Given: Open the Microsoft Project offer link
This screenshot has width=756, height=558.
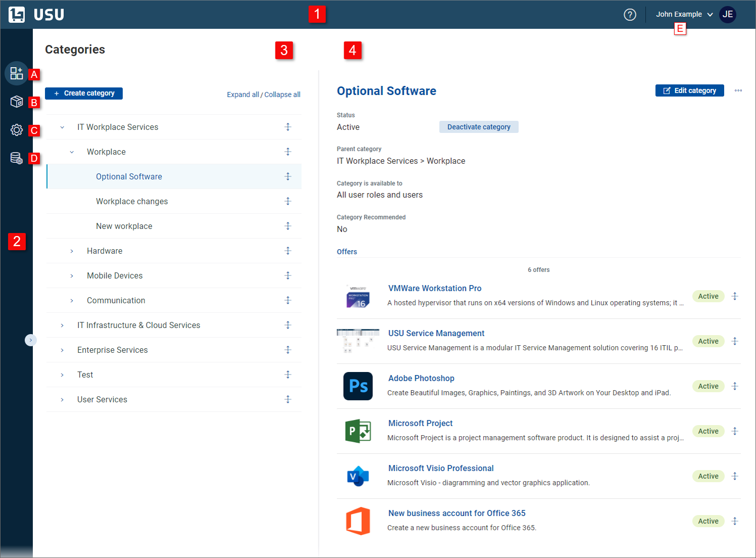Looking at the screenshot, I should (x=420, y=423).
